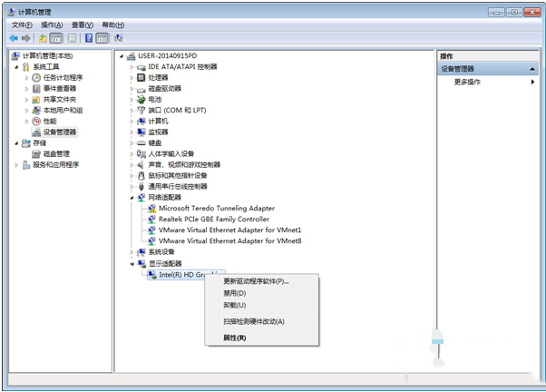Select VMware Virtual Ethernet Adapter for VMnet8
Screen dimensions: 546x392
pyautogui.click(x=229, y=240)
